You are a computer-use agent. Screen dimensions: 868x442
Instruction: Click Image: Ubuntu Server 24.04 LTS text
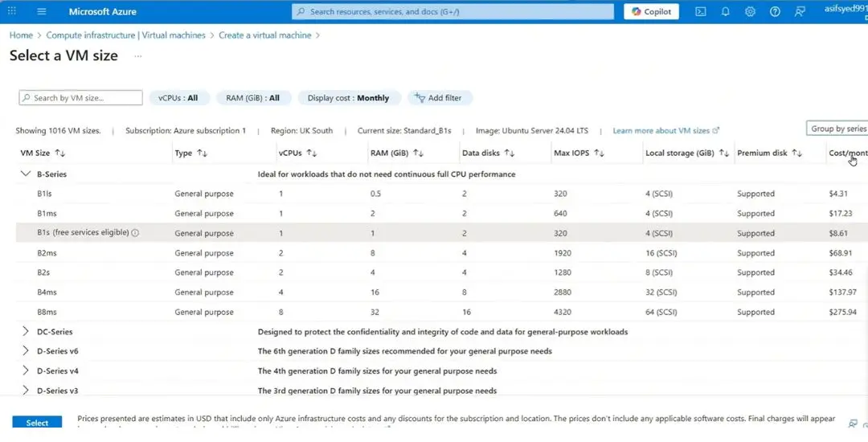pos(532,131)
